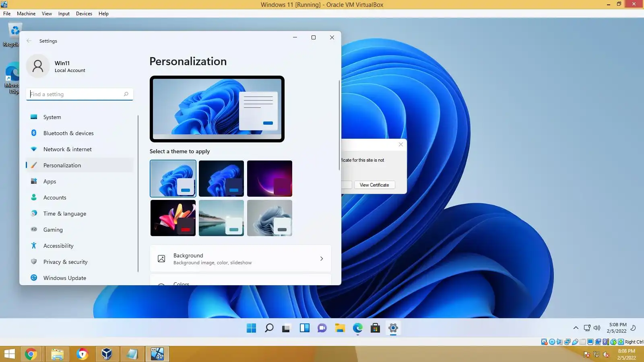
Task: Click the Background picture icon
Action: [x=161, y=259]
